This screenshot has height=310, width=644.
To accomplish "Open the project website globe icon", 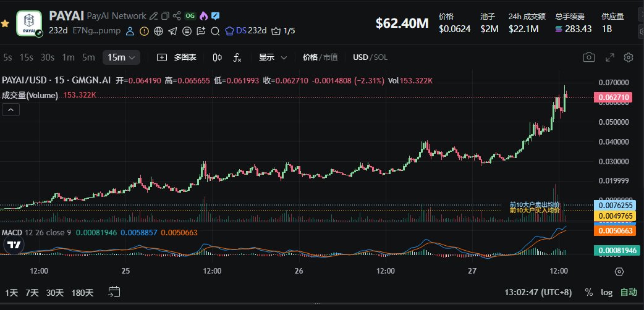I will click(158, 30).
